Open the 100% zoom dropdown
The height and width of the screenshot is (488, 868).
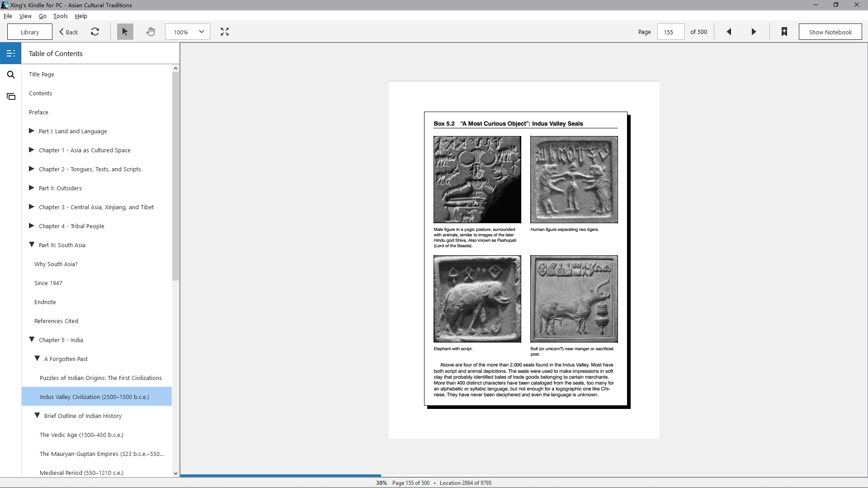tap(188, 32)
